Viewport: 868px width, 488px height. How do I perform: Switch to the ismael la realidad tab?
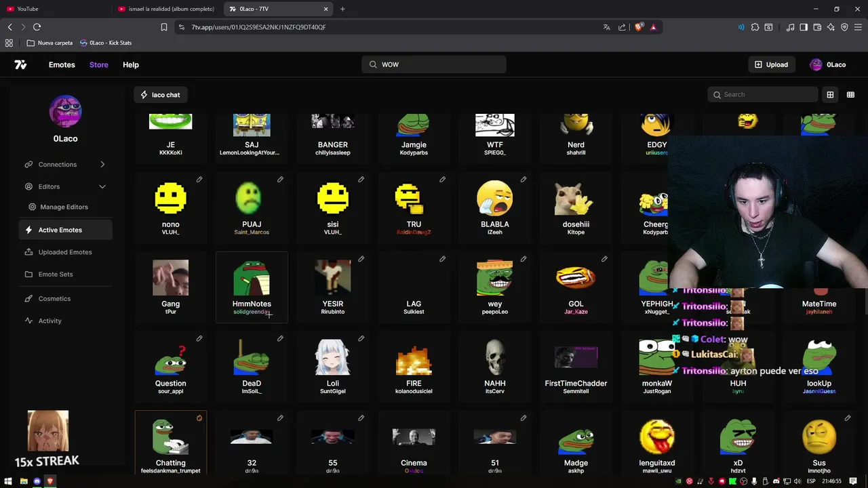tap(166, 9)
